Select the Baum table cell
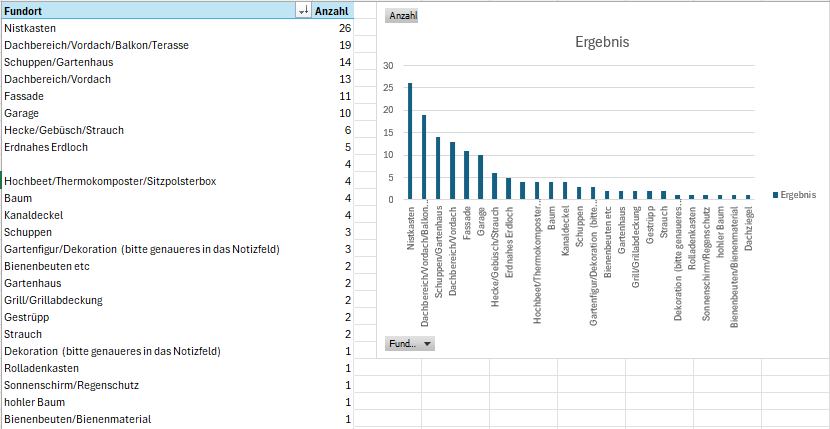Screen dimensions: 830x429 point(157,198)
